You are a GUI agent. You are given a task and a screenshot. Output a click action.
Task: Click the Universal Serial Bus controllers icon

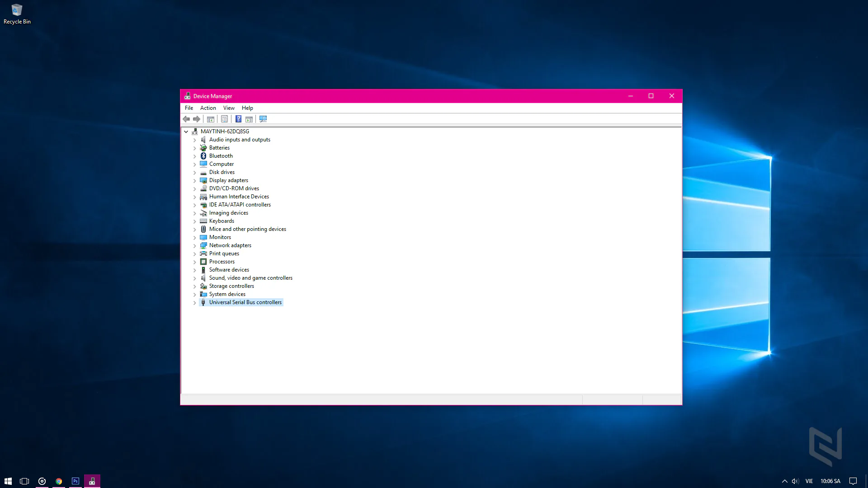[x=203, y=302]
